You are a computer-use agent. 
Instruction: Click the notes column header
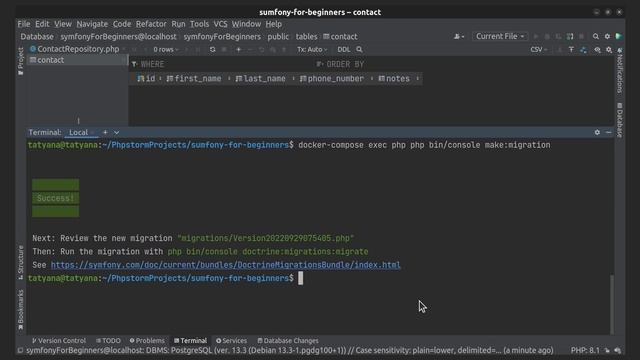[x=394, y=78]
